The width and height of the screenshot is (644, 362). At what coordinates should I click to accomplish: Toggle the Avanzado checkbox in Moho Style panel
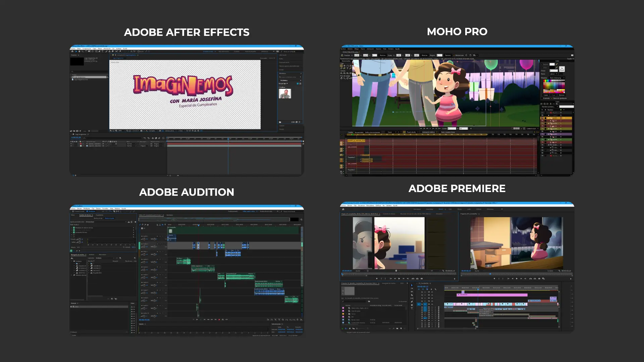point(542,98)
